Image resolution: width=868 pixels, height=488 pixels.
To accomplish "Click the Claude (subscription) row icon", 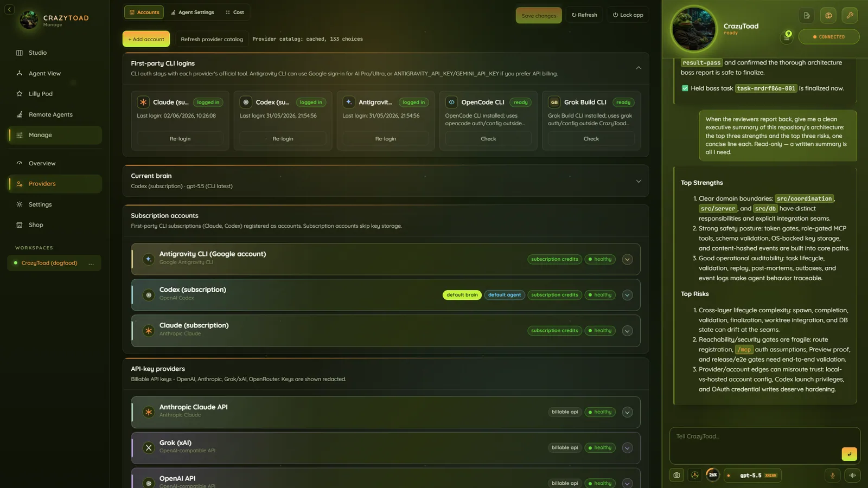I will [149, 331].
